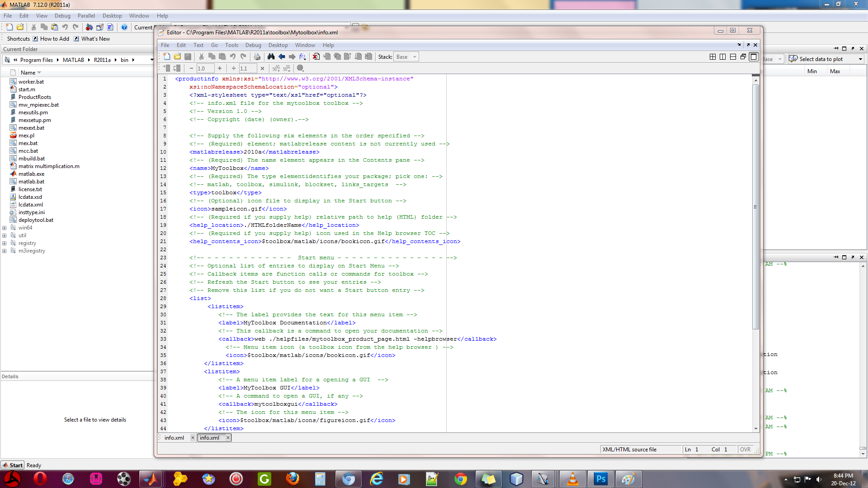
Task: Click the undo icon in Editor toolbar
Action: 233,56
